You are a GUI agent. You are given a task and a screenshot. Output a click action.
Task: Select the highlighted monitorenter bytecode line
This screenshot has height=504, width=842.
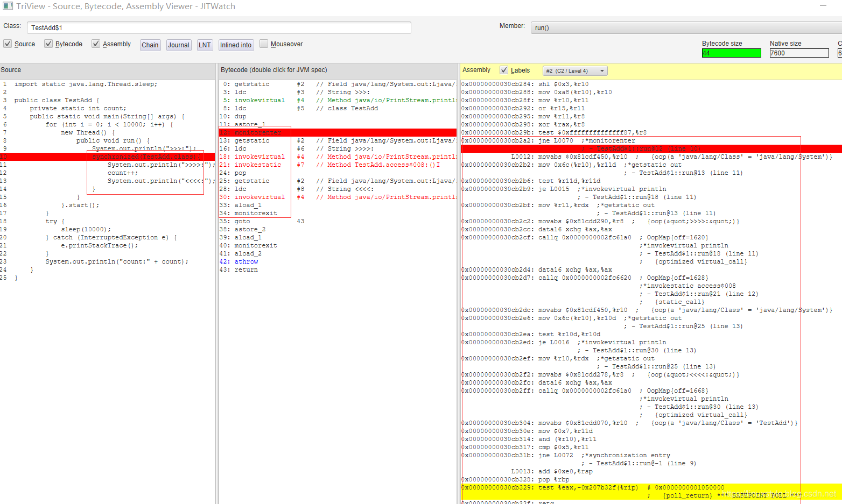click(x=338, y=132)
